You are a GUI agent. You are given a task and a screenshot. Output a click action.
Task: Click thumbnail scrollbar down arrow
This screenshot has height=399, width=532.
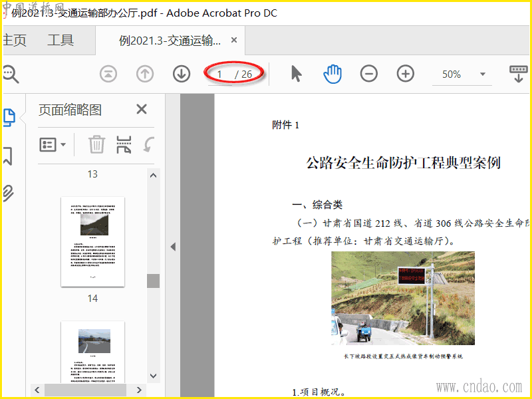click(x=154, y=376)
